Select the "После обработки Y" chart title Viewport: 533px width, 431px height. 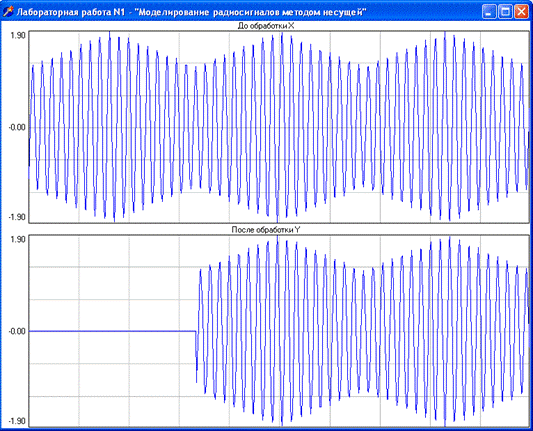pyautogui.click(x=266, y=230)
